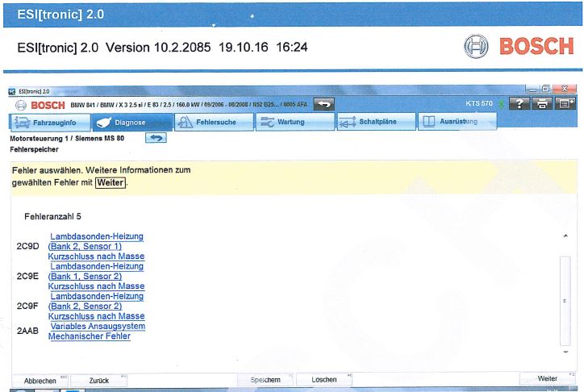
Task: Open fault 2C9F Lambdasonden-Heizung link
Action: 97,296
